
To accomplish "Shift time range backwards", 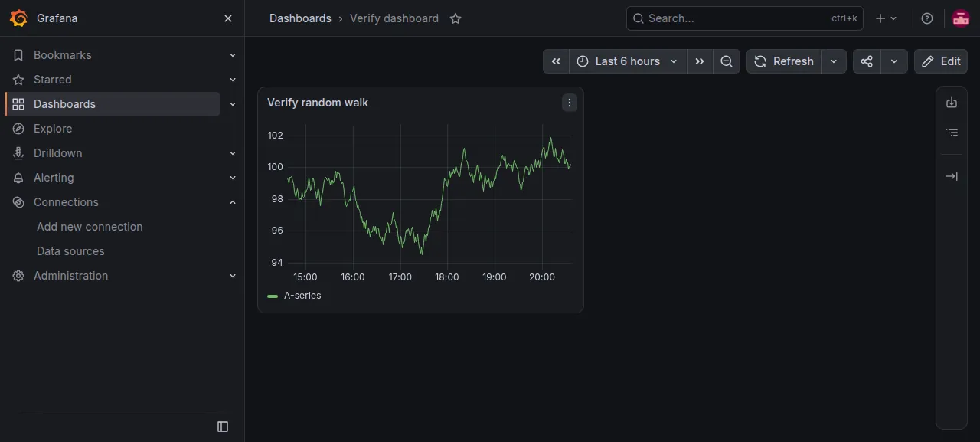I will tap(556, 61).
